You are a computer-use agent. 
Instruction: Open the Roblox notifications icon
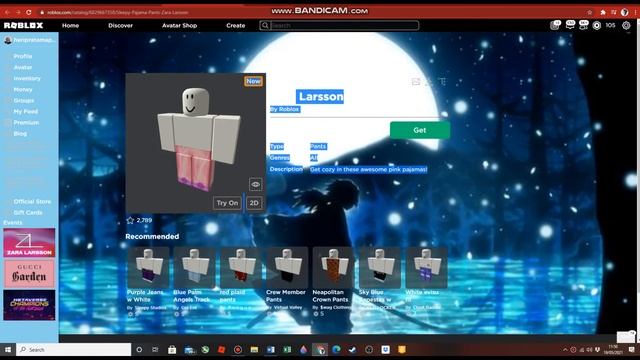555,25
